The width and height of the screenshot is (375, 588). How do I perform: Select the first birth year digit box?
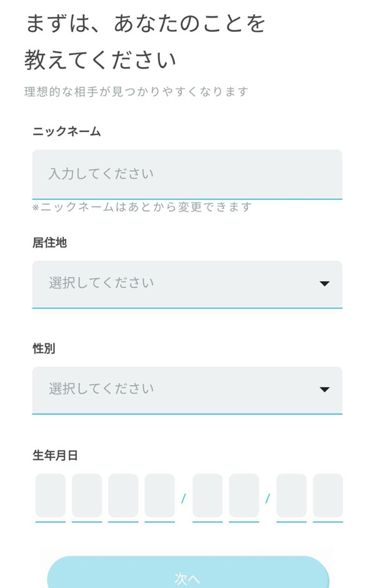[50, 496]
